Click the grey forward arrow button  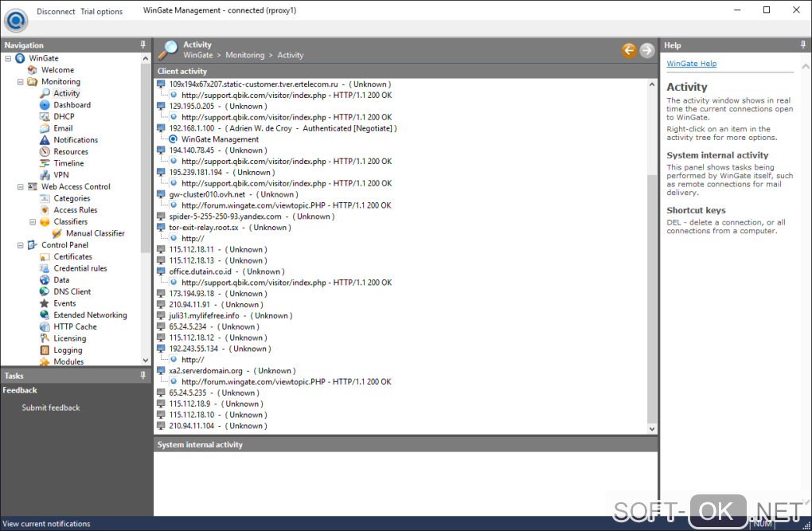(x=646, y=50)
